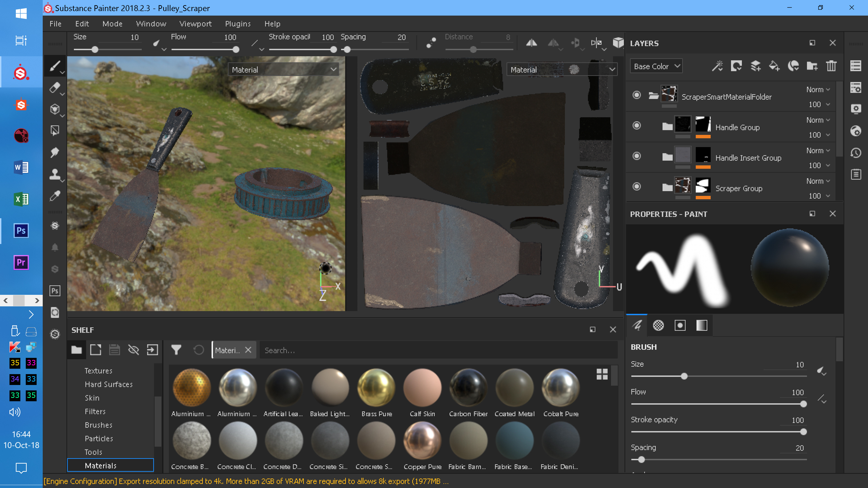The width and height of the screenshot is (868, 488).
Task: Open Texture Set List panel icon
Action: [856, 66]
